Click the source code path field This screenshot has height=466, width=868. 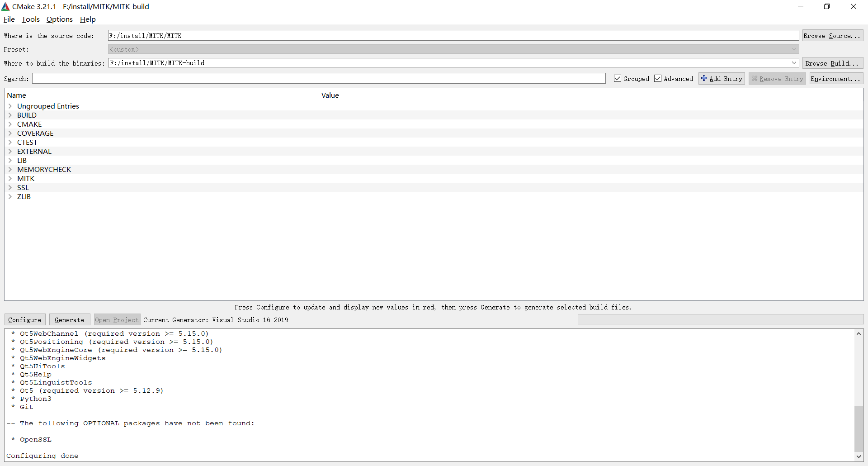coord(453,35)
